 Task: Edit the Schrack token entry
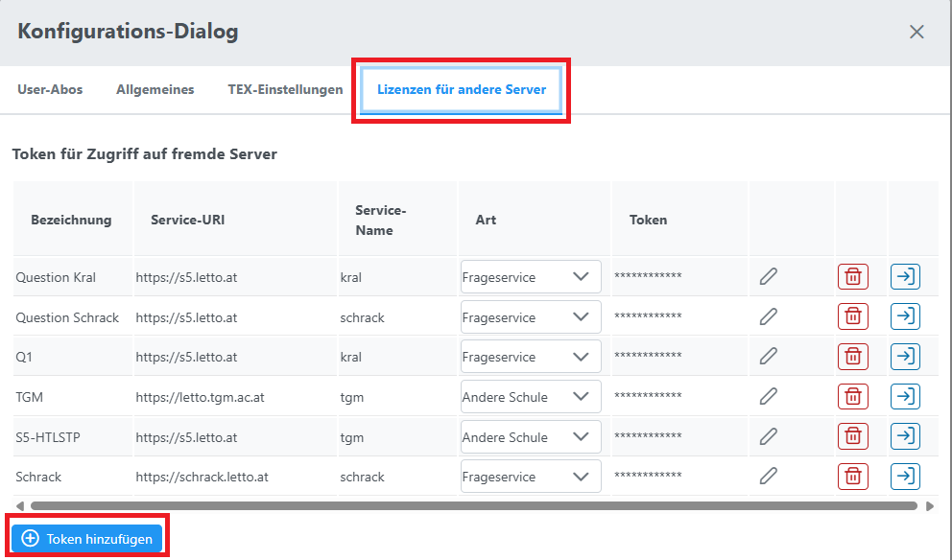pos(768,476)
